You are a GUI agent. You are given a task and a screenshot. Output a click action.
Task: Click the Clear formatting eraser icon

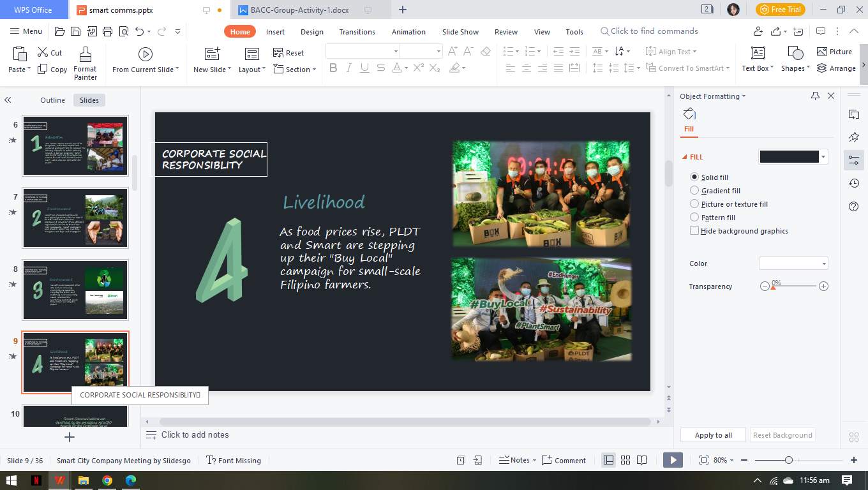486,52
